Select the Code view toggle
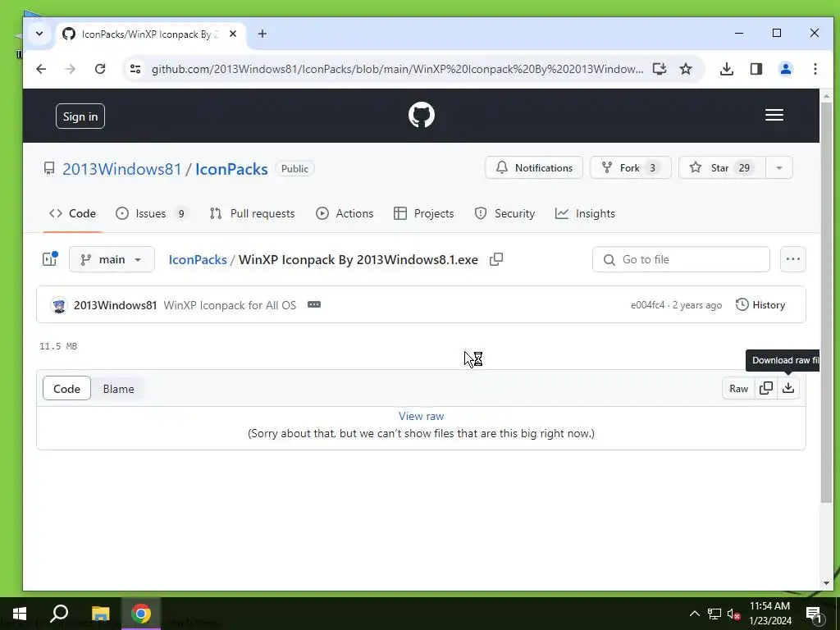Image resolution: width=840 pixels, height=630 pixels. click(x=66, y=388)
